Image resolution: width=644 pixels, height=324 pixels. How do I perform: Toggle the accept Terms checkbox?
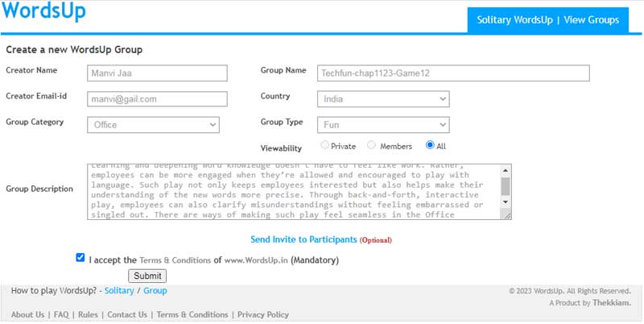pos(80,258)
